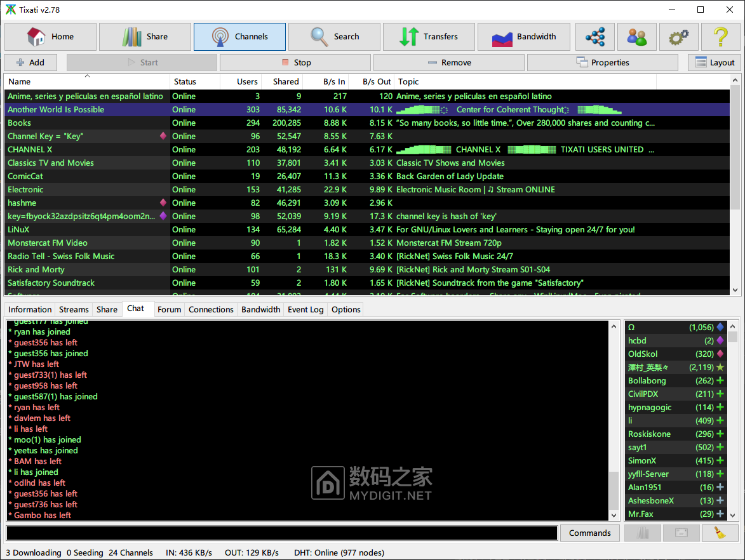
Task: Click the green plus beside CivilPDX
Action: click(x=720, y=393)
